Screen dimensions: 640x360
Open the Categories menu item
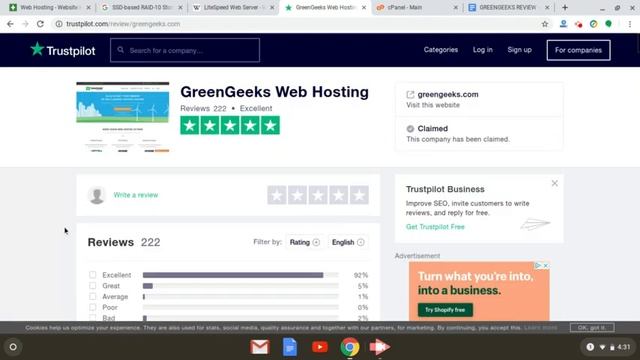click(441, 50)
